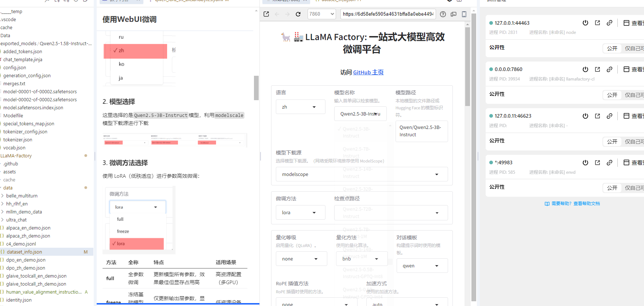Set 127.0.0.1:44463 to 仅自己可见
Image resolution: width=644 pixels, height=306 pixels.
(634, 48)
